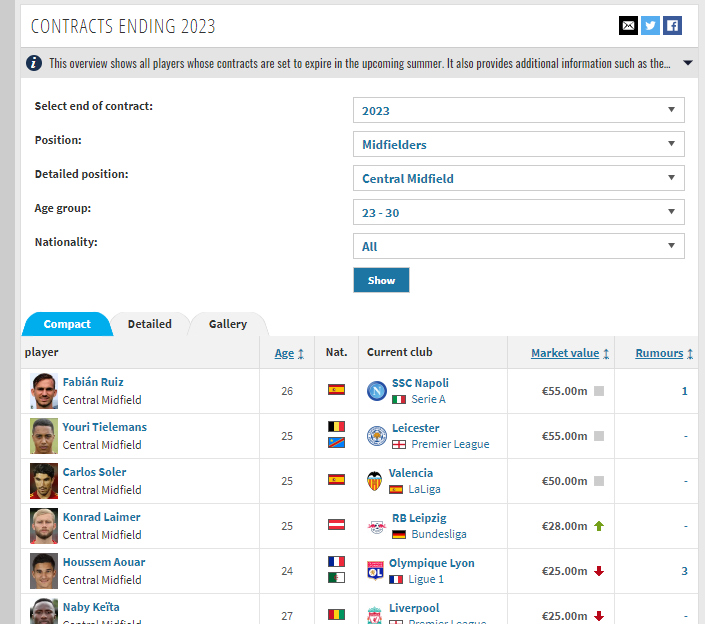Sort table by Age column
This screenshot has width=705, height=624.
point(289,353)
